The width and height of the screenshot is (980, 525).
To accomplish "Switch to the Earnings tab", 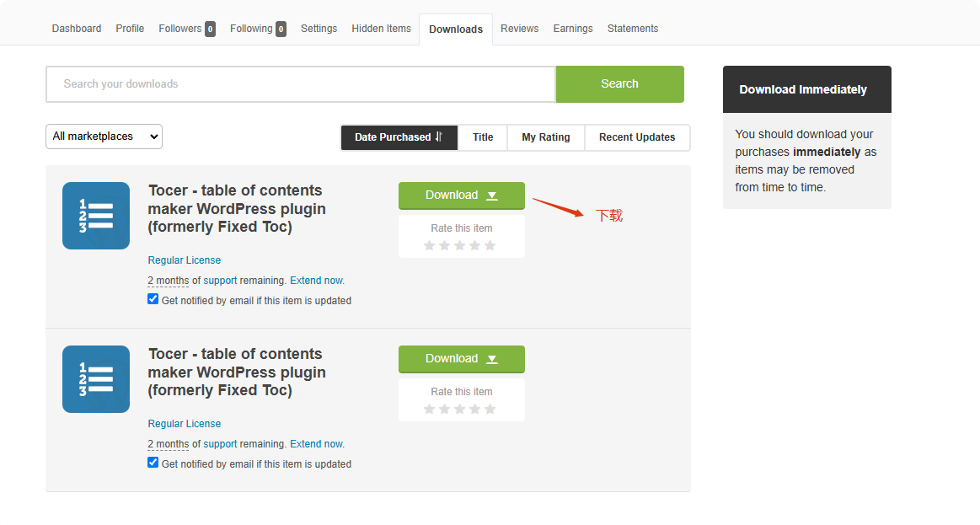I will pos(572,29).
